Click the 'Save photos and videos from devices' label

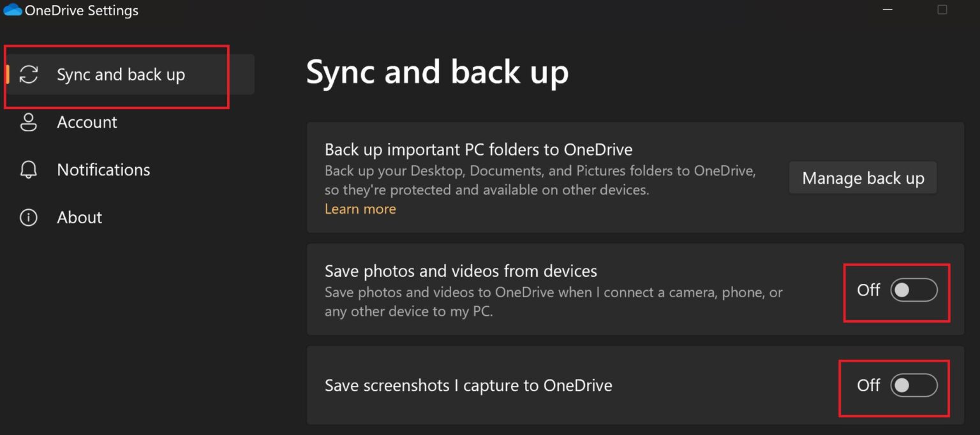[461, 271]
